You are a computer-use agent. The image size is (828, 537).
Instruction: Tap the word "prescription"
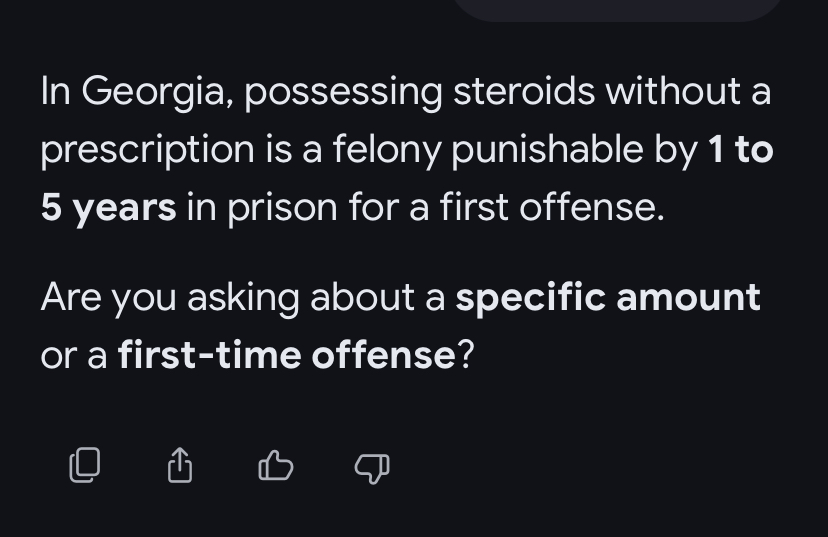pos(147,151)
